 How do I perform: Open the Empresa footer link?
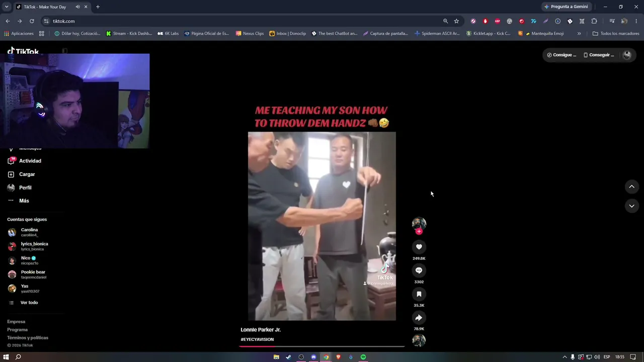pyautogui.click(x=16, y=322)
